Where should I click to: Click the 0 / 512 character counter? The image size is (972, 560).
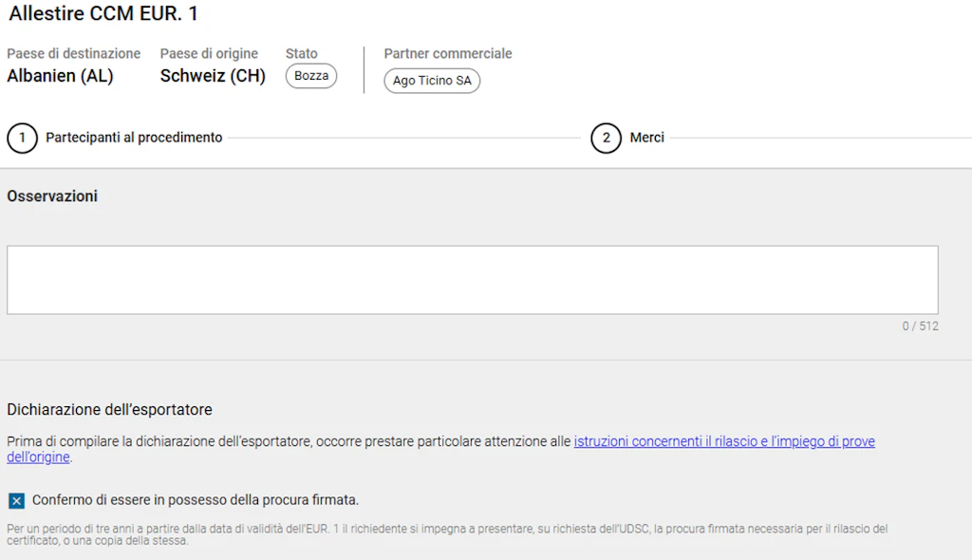tap(920, 326)
